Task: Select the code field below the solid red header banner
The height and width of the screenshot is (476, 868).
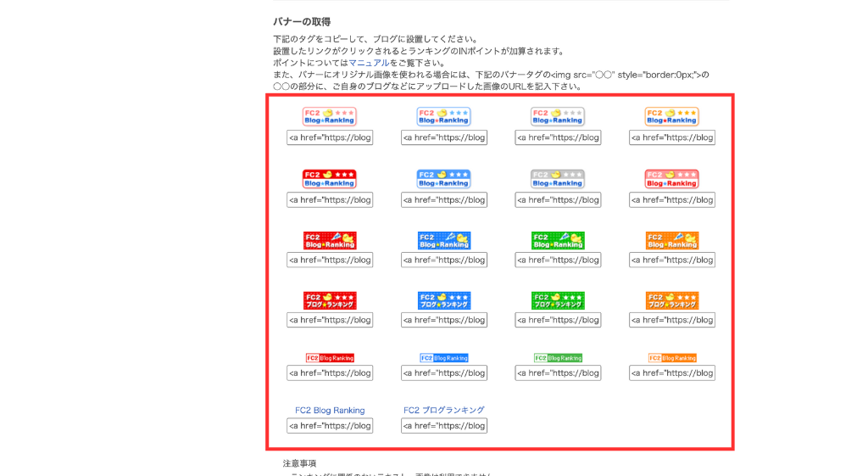Action: click(x=330, y=200)
